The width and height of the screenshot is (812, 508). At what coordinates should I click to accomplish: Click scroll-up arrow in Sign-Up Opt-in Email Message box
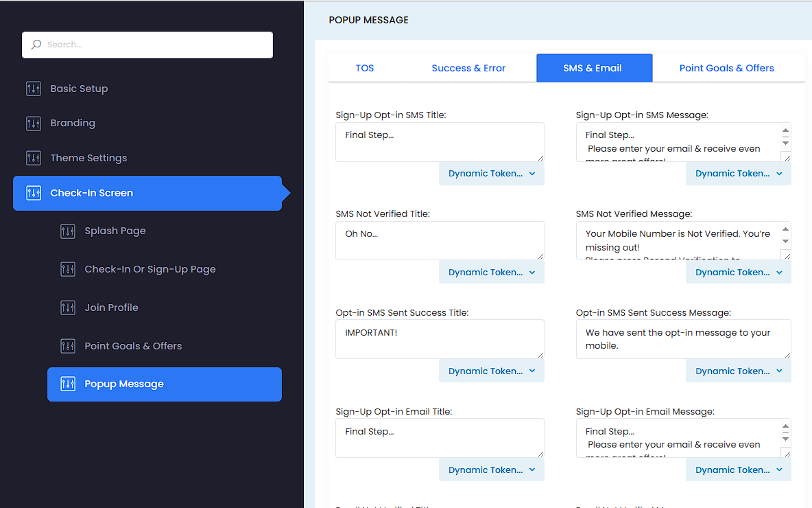[x=785, y=426]
